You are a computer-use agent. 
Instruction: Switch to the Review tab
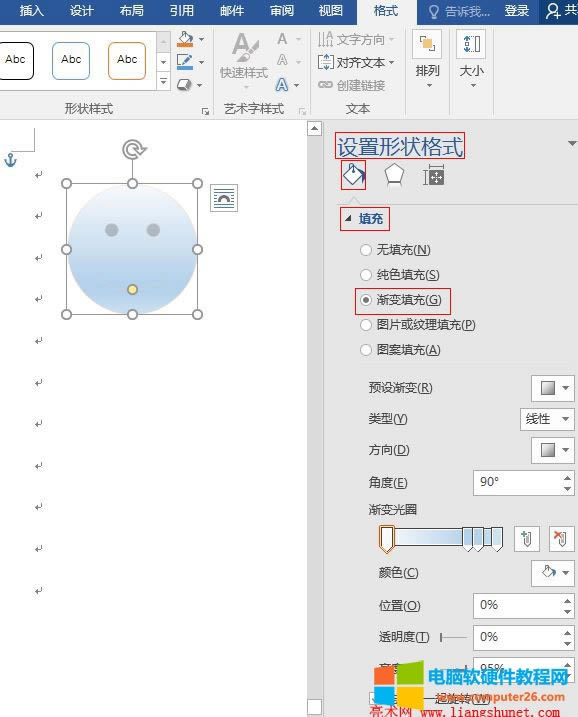282,11
